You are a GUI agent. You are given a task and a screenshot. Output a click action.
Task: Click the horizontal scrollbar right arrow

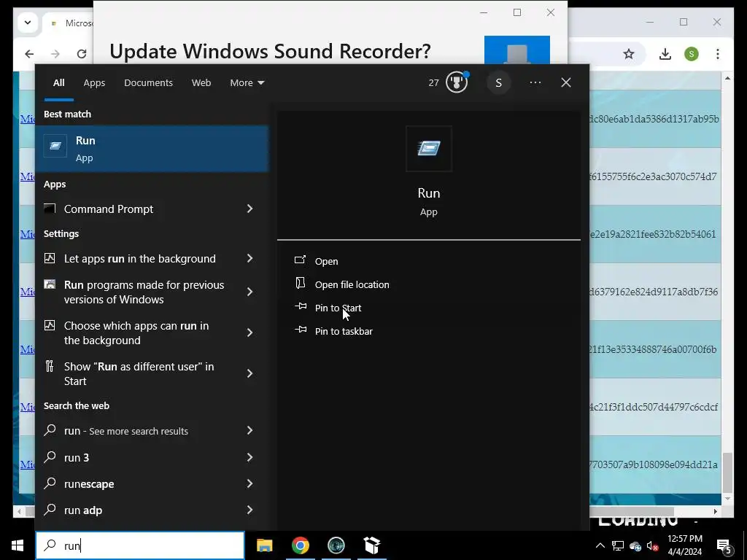716,511
